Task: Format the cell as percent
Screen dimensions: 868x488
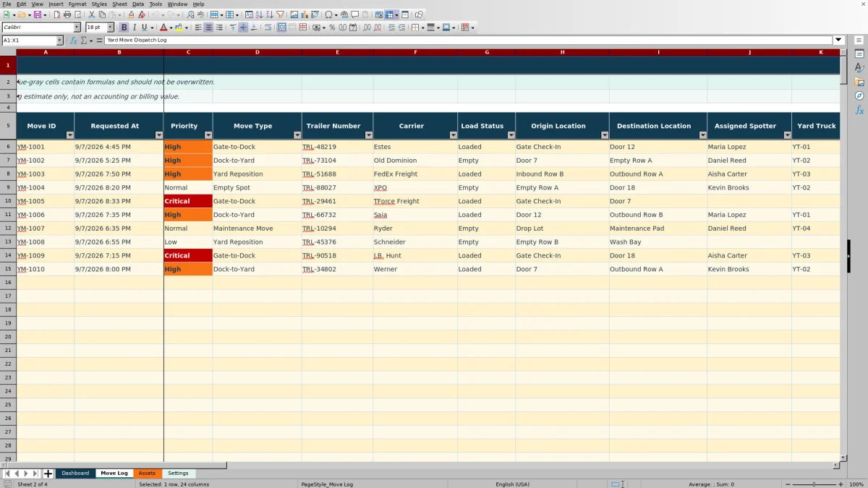Action: [332, 27]
